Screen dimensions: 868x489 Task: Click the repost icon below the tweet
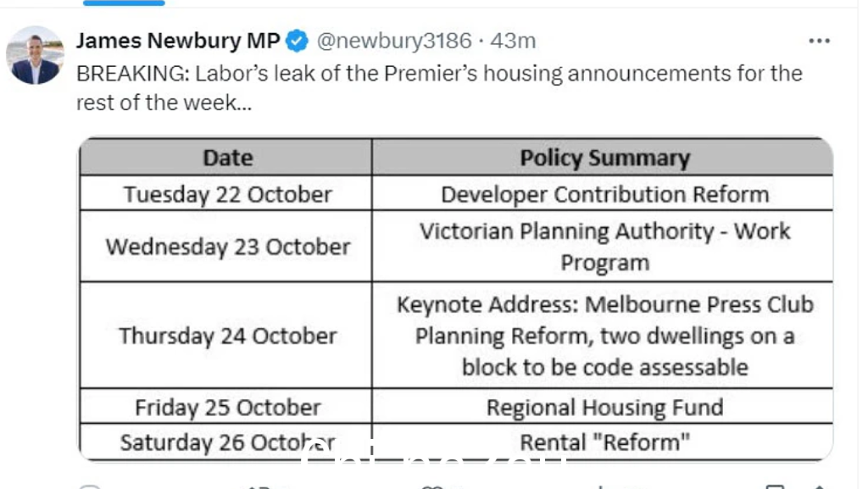pos(259,486)
